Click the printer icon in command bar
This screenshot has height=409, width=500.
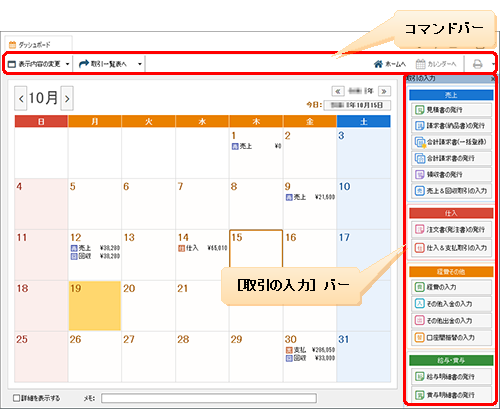[x=478, y=64]
